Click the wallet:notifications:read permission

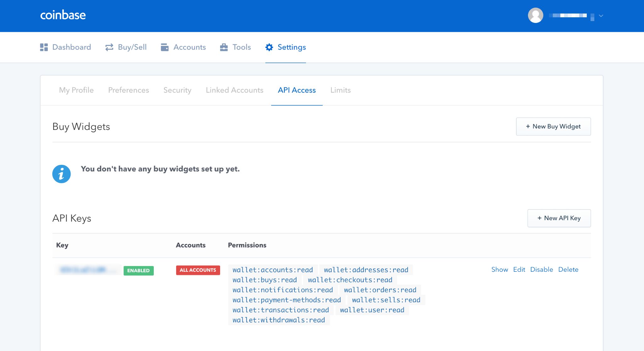[x=283, y=290]
